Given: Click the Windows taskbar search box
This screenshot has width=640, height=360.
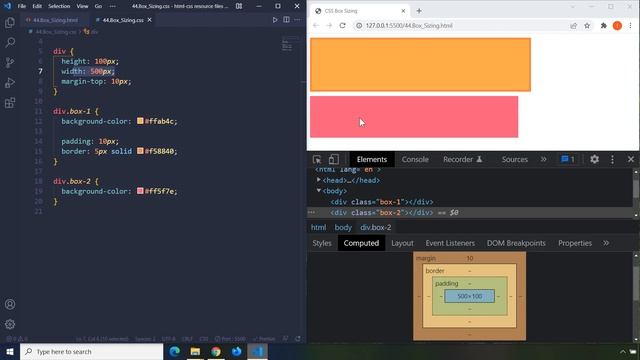Looking at the screenshot, I should coord(91,351).
